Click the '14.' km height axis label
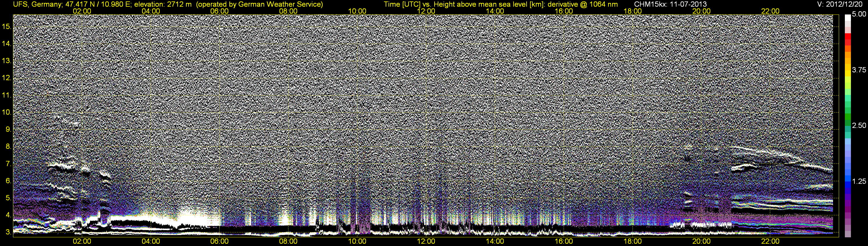 coord(7,43)
